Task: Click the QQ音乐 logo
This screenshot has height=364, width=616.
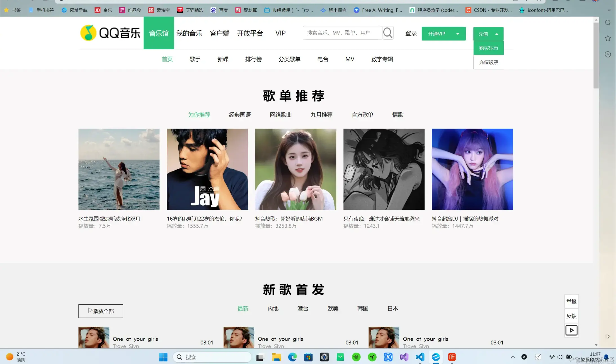Action: click(110, 33)
